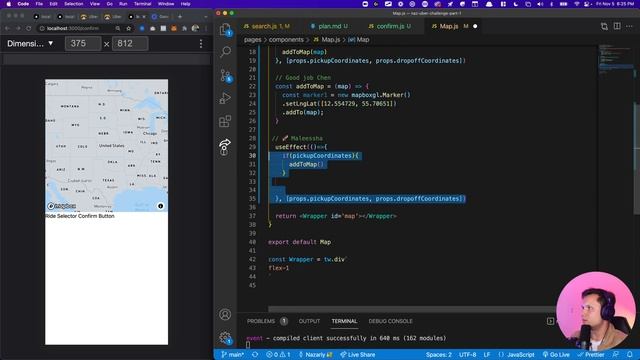Click the Chrome back arrow
The width and height of the screenshot is (640, 360).
[x=7, y=29]
